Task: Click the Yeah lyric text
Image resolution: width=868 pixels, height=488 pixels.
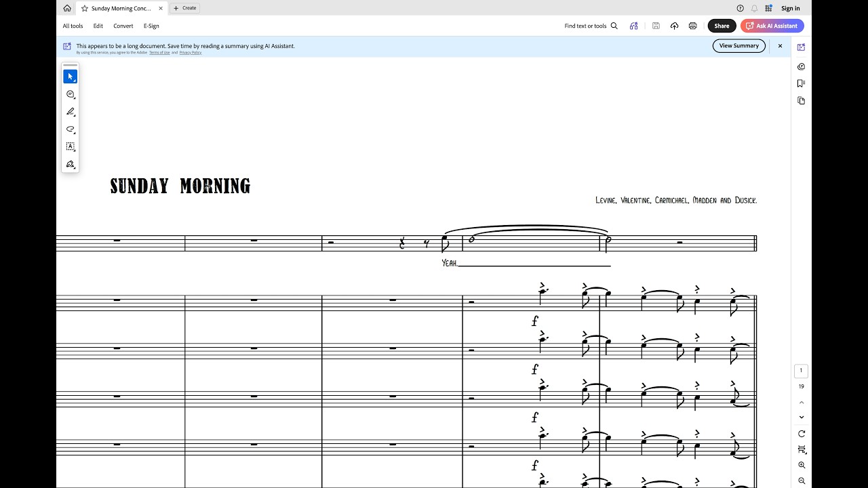Action: click(x=450, y=263)
